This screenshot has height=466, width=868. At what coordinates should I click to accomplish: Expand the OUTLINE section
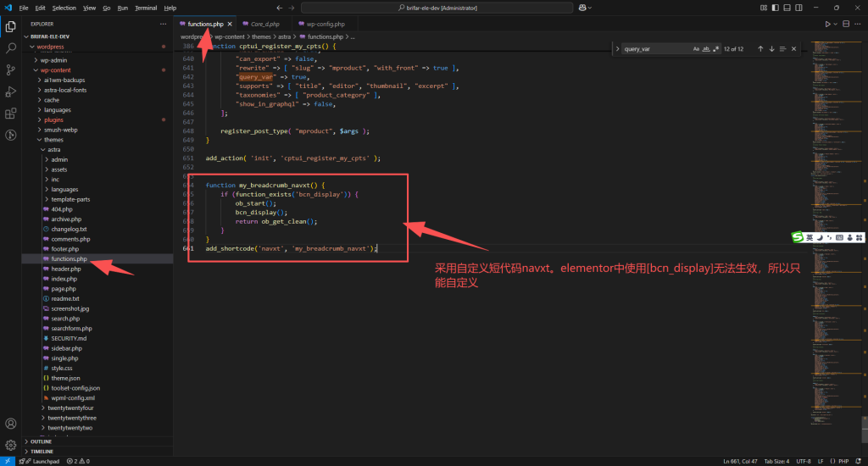41,441
